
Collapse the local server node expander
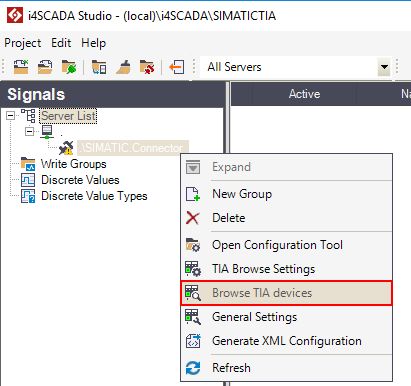click(x=29, y=131)
